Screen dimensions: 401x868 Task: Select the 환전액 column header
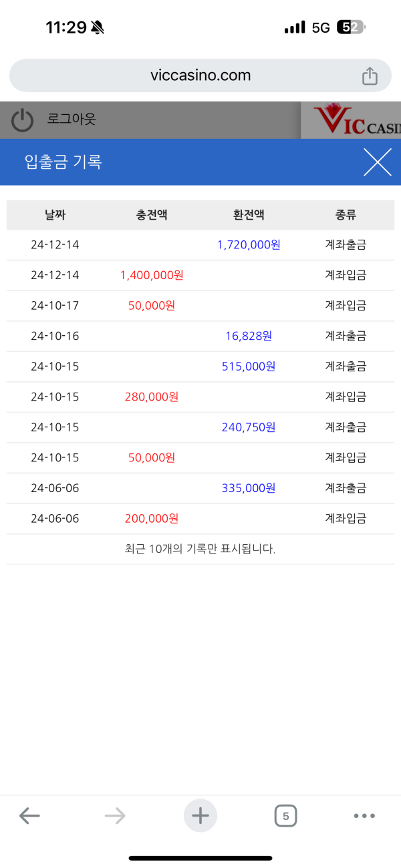tap(249, 215)
